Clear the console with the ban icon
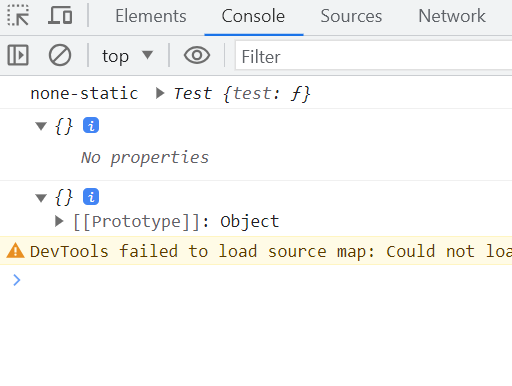 pos(60,55)
